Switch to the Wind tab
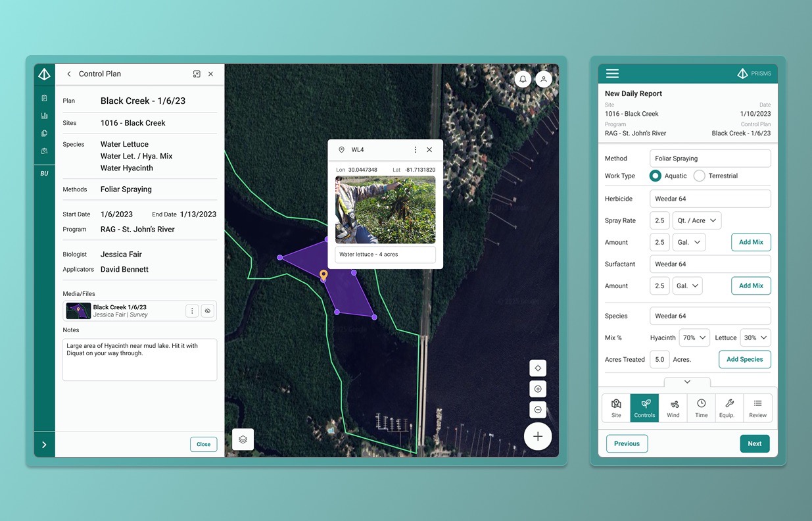Screen dimensions: 812x521 coord(673,408)
